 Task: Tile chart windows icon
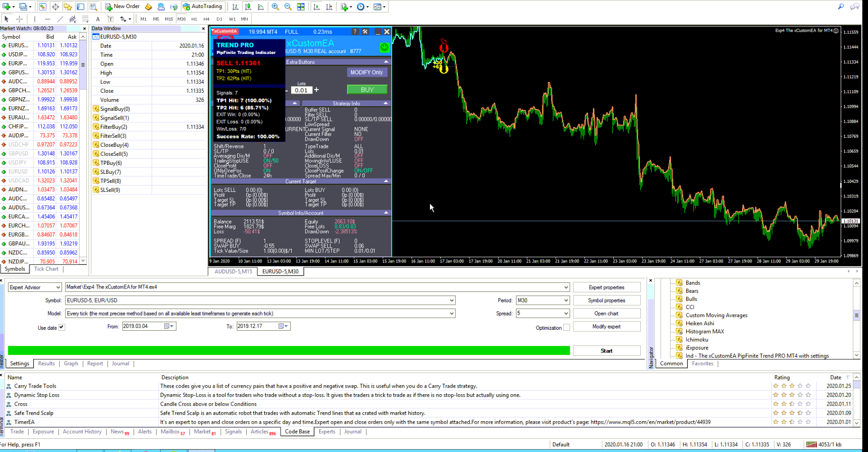click(301, 7)
